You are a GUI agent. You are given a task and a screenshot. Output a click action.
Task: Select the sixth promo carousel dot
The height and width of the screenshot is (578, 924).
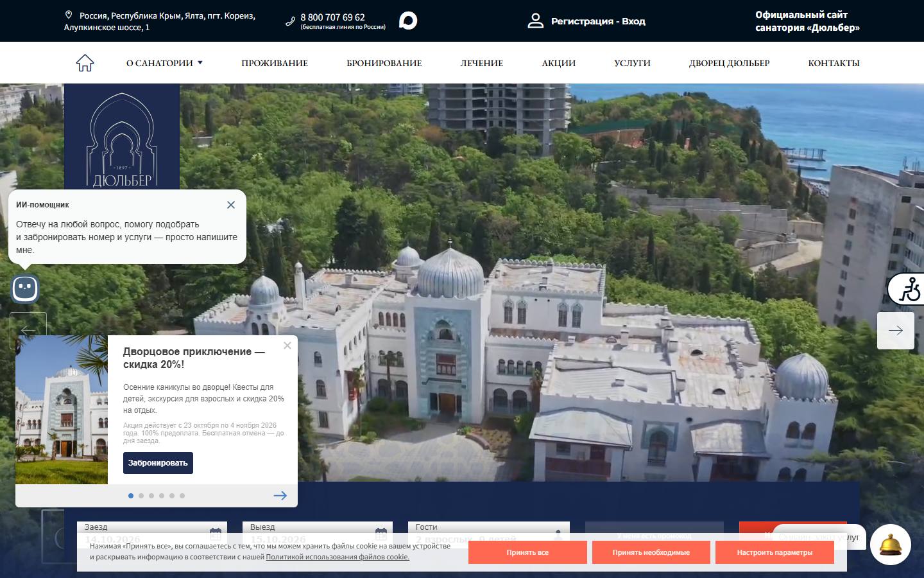coord(182,496)
